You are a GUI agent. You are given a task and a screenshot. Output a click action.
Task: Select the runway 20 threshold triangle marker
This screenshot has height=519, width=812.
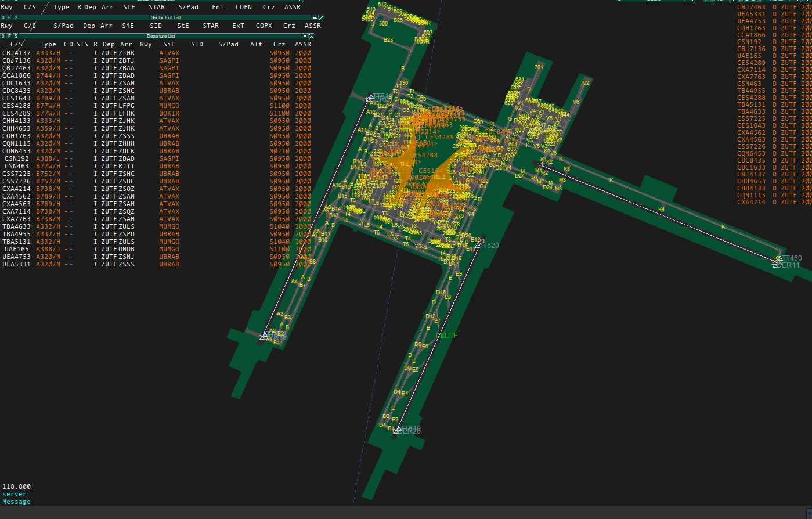[399, 429]
